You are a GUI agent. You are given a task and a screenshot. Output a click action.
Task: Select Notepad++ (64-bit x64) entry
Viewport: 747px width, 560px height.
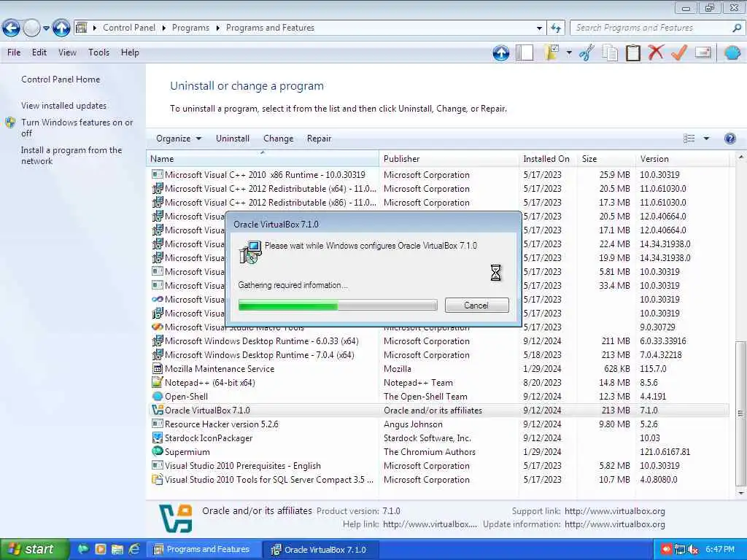438,383
